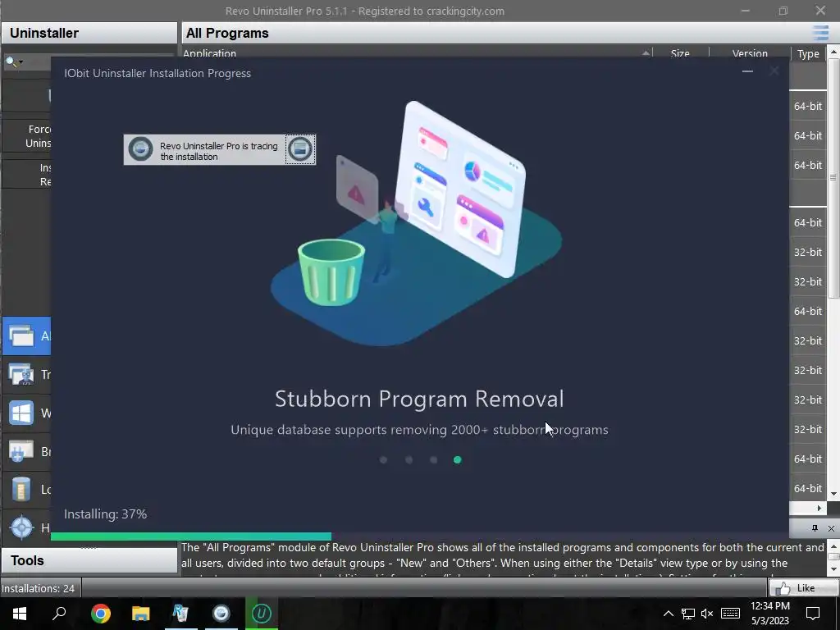Image resolution: width=840 pixels, height=630 pixels.
Task: Click the description panel scroll up arrow
Action: (x=833, y=546)
